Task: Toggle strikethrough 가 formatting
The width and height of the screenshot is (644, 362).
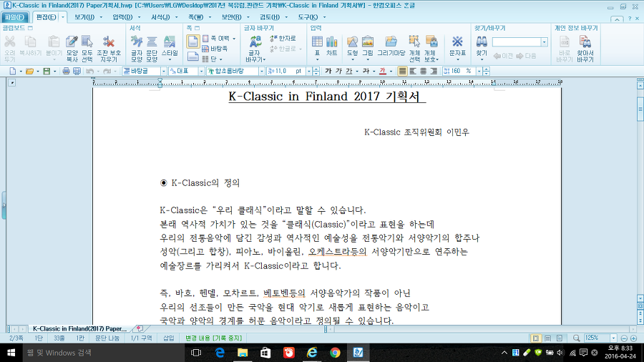Action: (x=366, y=71)
